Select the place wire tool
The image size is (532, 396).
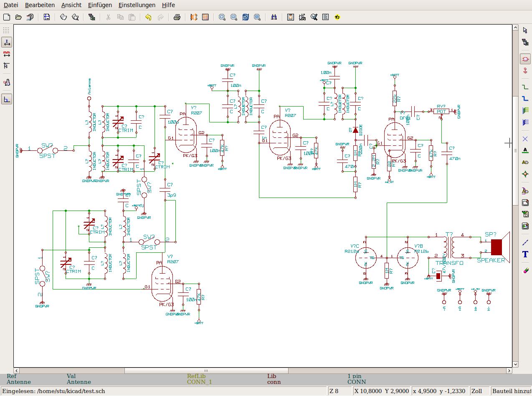coord(525,87)
